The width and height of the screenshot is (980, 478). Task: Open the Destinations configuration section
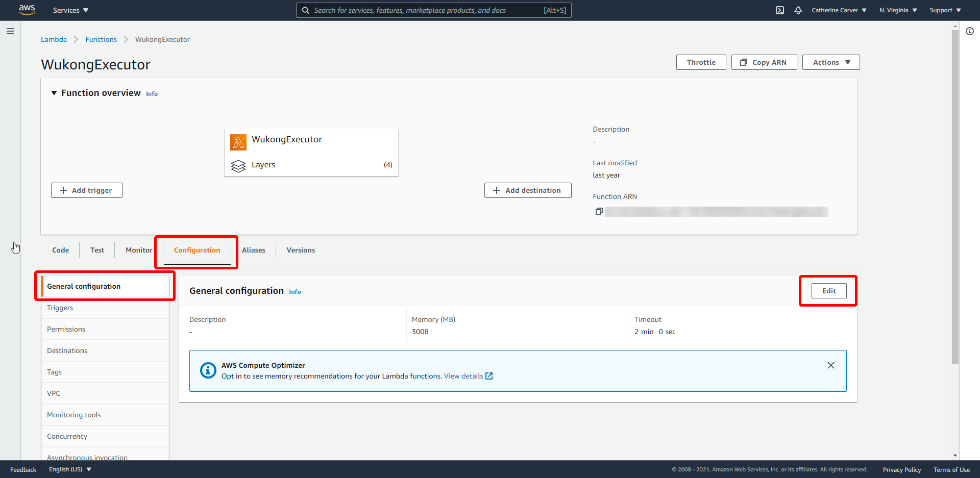[x=105, y=350]
